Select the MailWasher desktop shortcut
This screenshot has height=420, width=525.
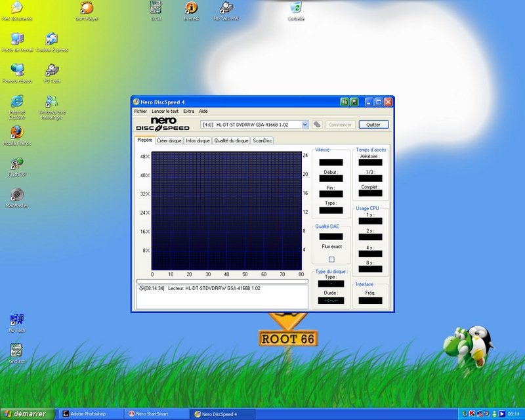(17, 198)
